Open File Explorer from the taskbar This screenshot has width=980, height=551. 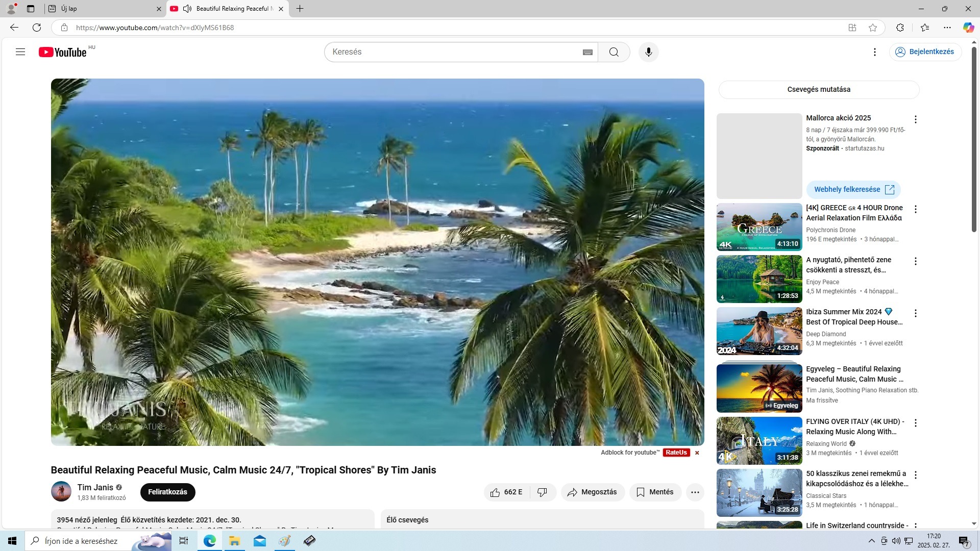pyautogui.click(x=234, y=541)
